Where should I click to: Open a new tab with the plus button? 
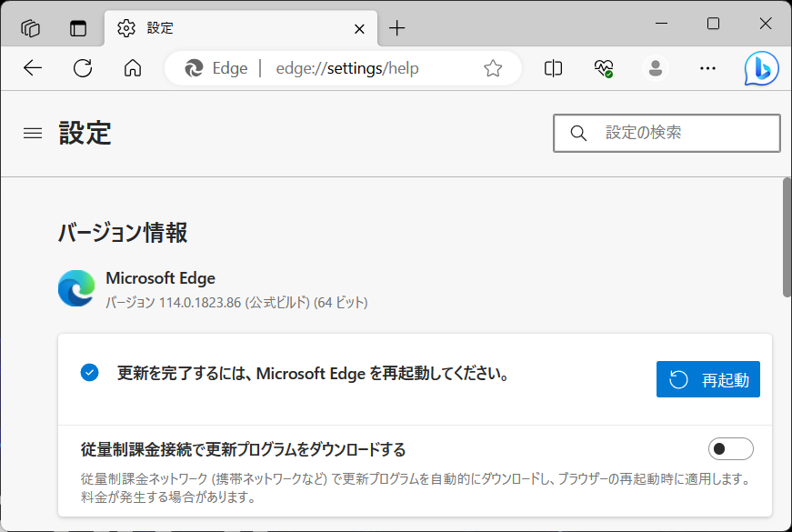click(396, 27)
